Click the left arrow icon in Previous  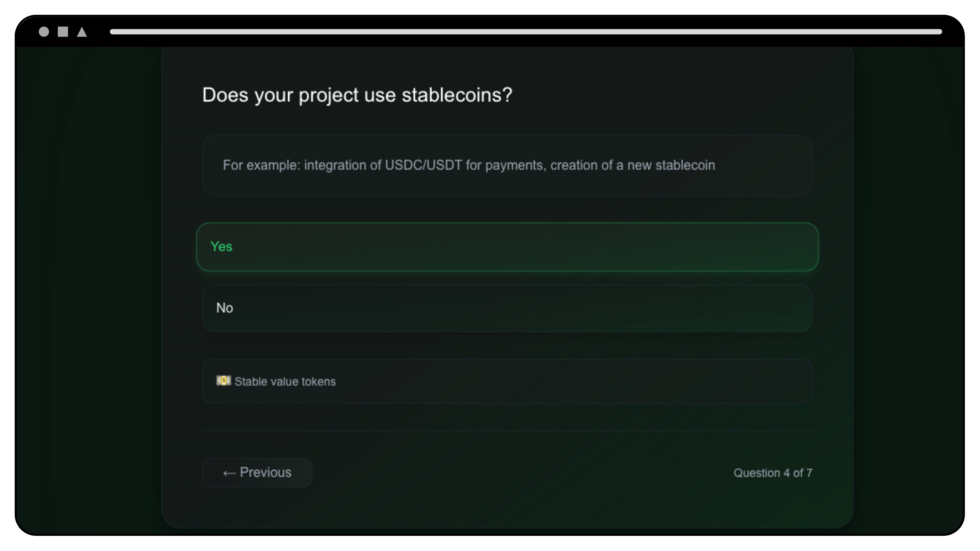coord(229,473)
